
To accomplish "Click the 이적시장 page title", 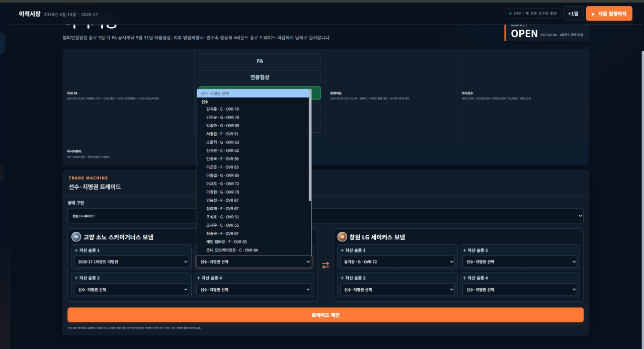I will point(30,14).
